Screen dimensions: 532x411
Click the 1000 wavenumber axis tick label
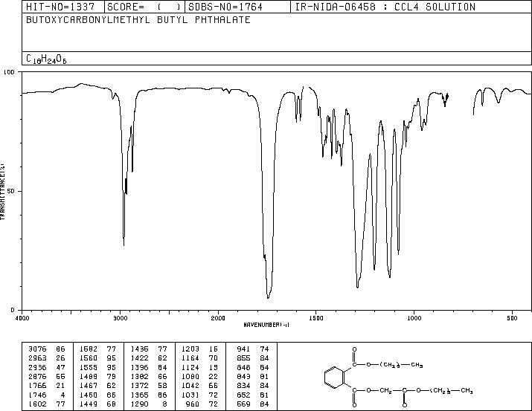[x=414, y=318]
